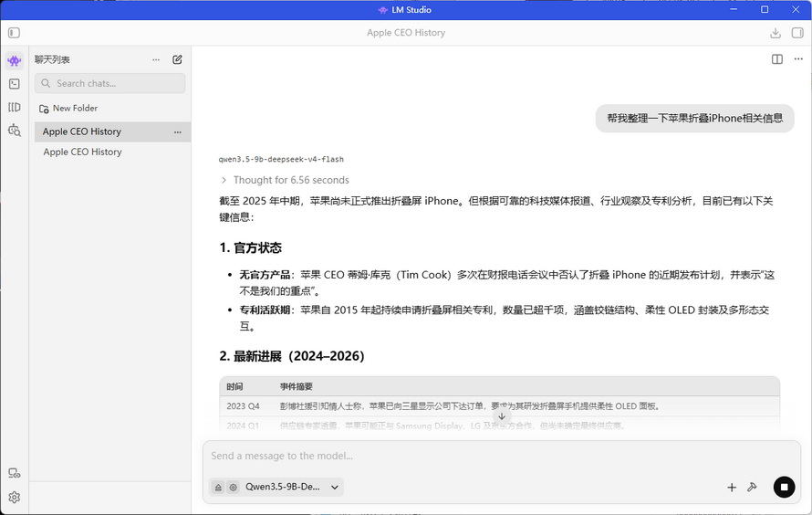This screenshot has height=515, width=812.
Task: Eject the loaded model icon
Action: coord(218,488)
